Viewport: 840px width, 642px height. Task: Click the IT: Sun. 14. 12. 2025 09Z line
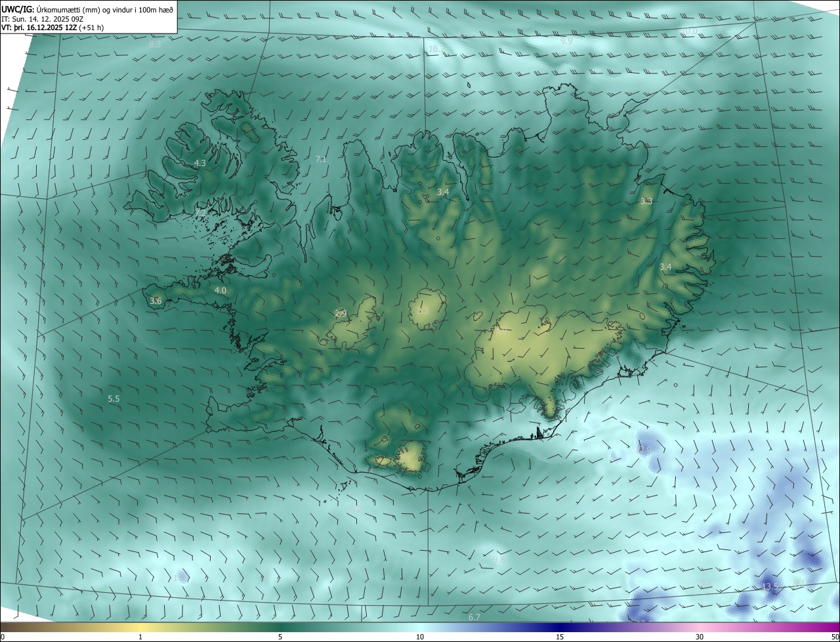coord(41,19)
